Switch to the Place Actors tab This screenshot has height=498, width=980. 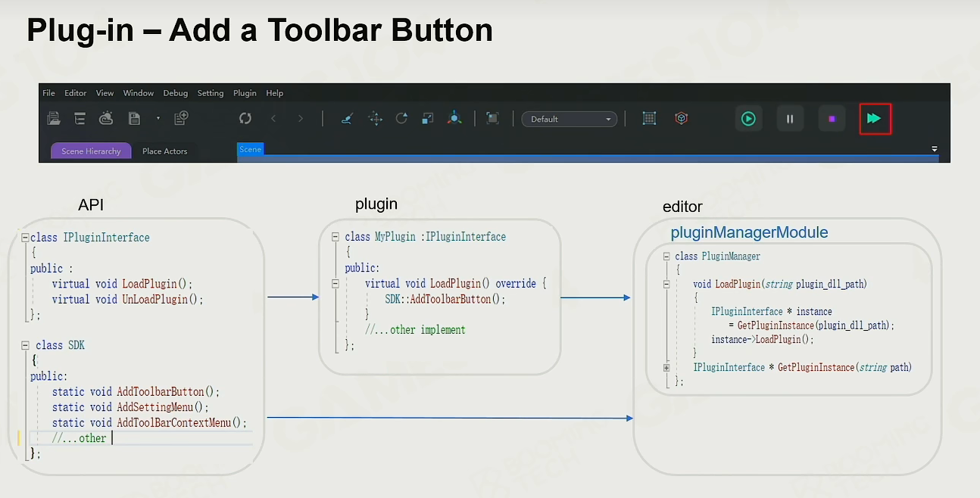[164, 151]
